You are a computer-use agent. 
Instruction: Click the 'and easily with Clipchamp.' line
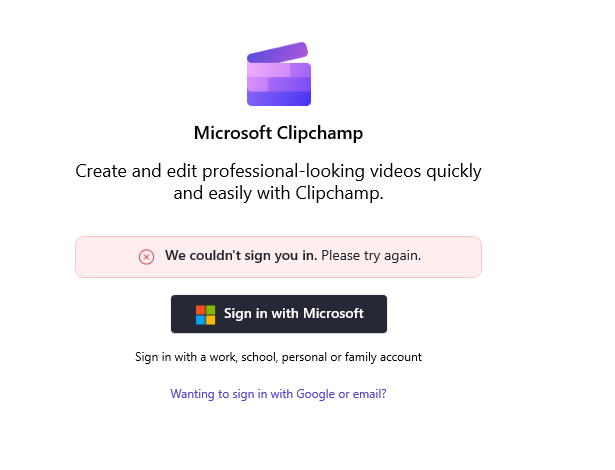click(278, 193)
